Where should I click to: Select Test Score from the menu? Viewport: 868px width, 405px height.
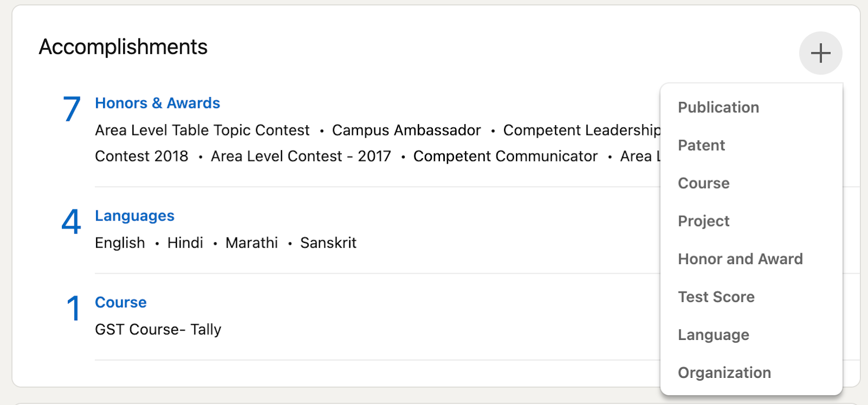click(x=716, y=297)
